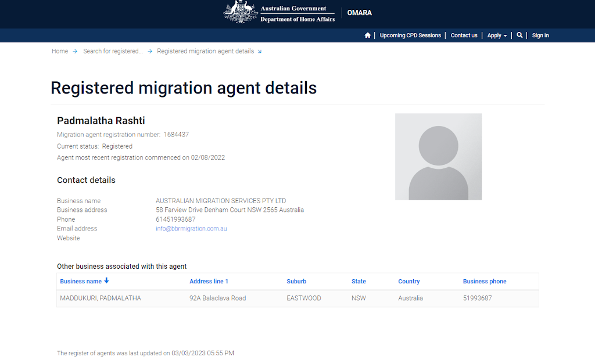Click the registration commenced date text
Viewport: 595px width, 364px height.
pyautogui.click(x=141, y=158)
